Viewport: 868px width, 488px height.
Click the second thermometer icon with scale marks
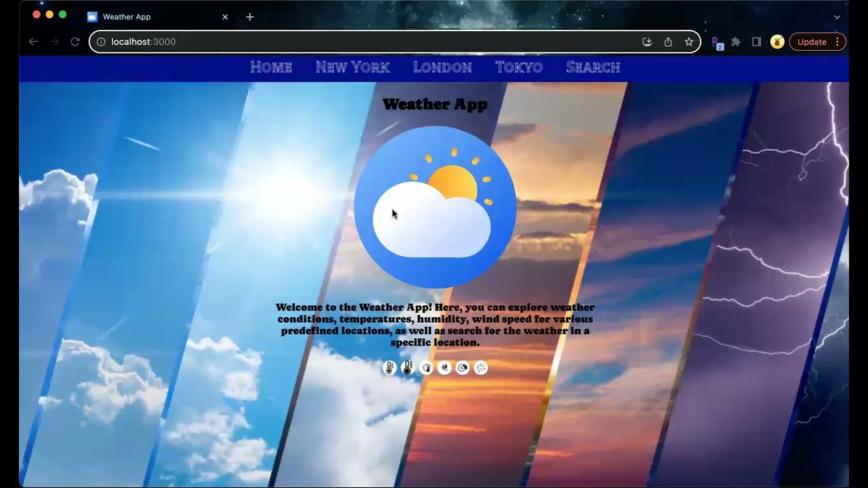(x=408, y=368)
